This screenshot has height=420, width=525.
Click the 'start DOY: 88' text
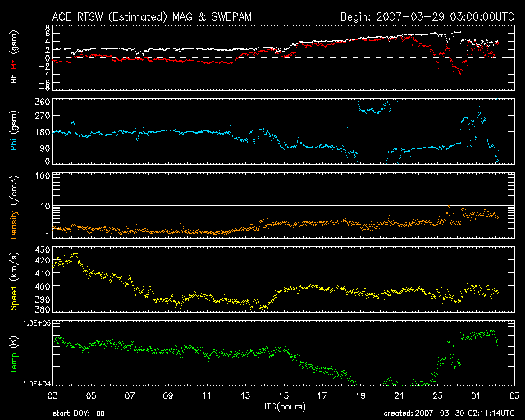tap(79, 413)
